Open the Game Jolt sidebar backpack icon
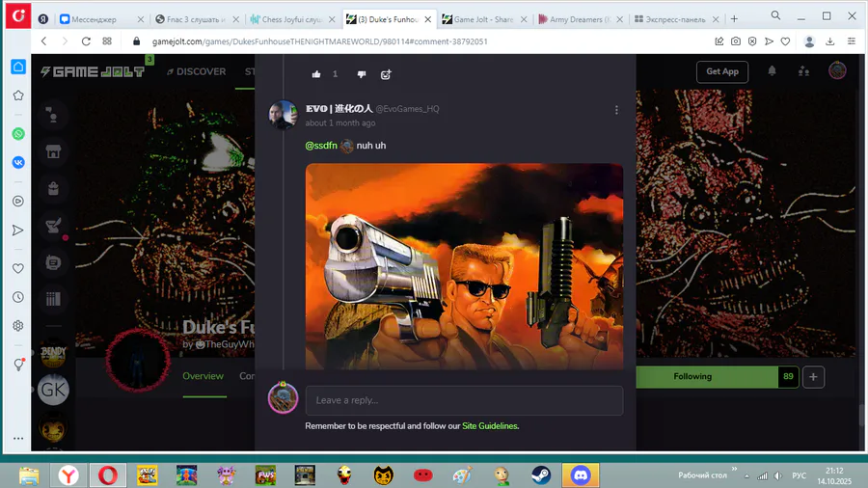The width and height of the screenshot is (868, 488). click(53, 189)
